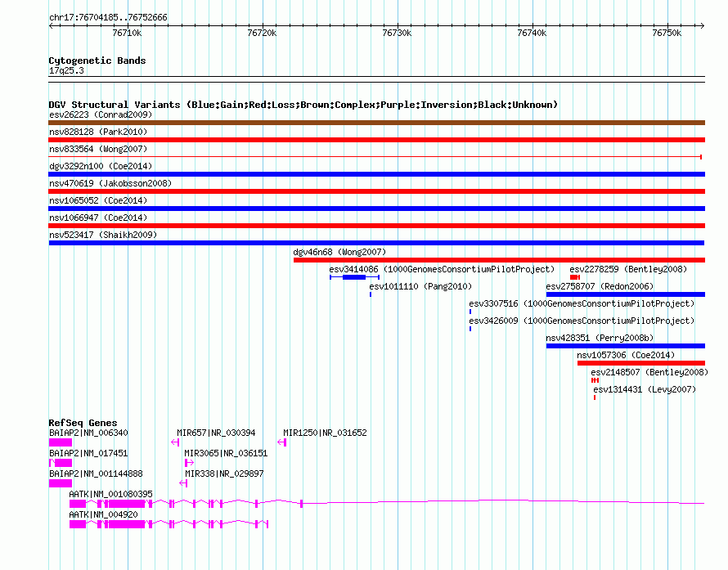Click the brown esv26223 Conrad2009 variant bar
The width and height of the screenshot is (728, 570).
(x=376, y=123)
